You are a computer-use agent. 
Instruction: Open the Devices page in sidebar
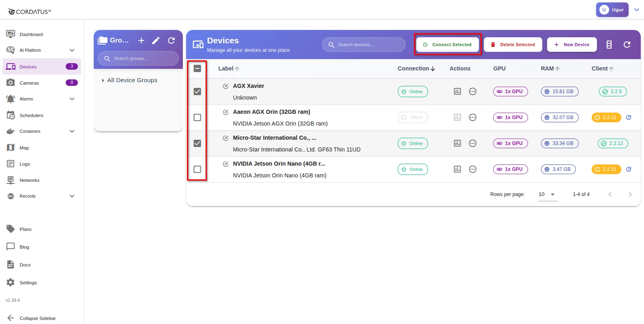click(42, 66)
